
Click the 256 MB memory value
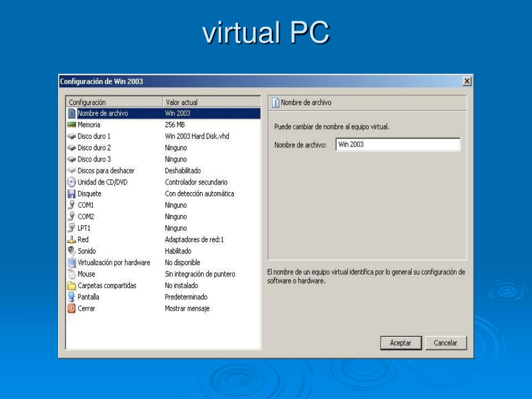tap(175, 125)
